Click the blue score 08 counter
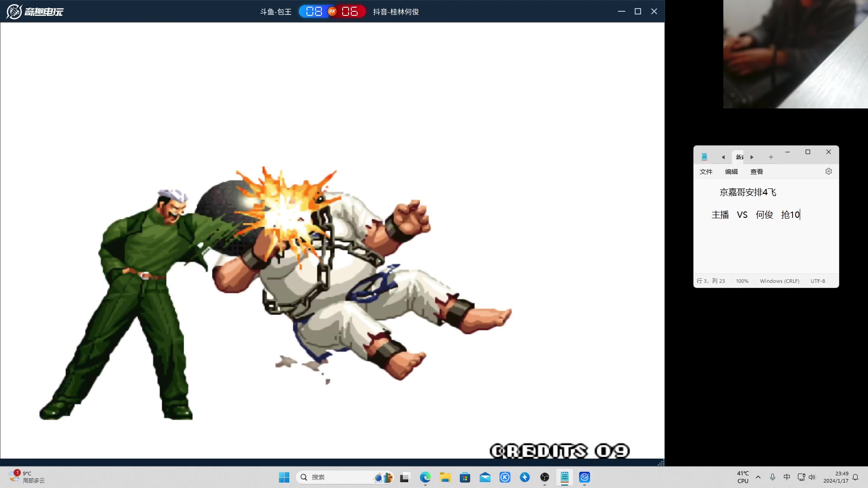Viewport: 868px width, 488px height. [314, 11]
